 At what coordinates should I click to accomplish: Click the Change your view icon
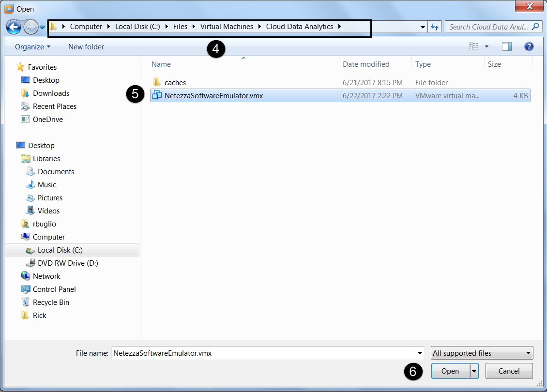(x=474, y=46)
